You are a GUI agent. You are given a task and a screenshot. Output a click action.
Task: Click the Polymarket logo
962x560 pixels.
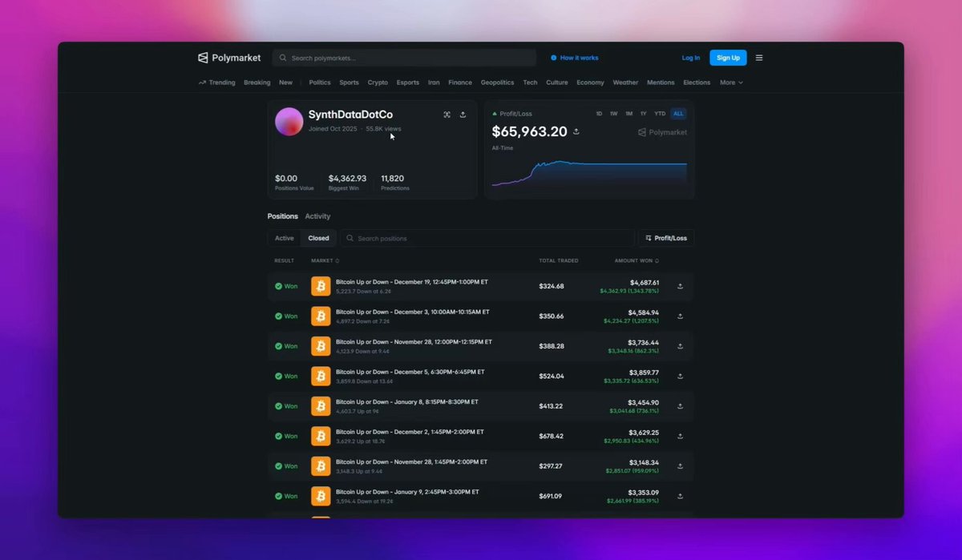tap(229, 58)
